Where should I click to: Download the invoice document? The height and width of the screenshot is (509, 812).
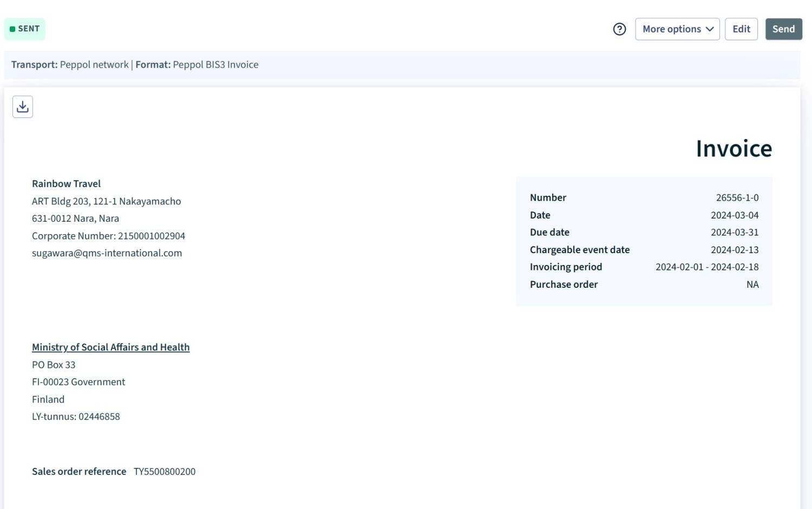click(x=23, y=107)
